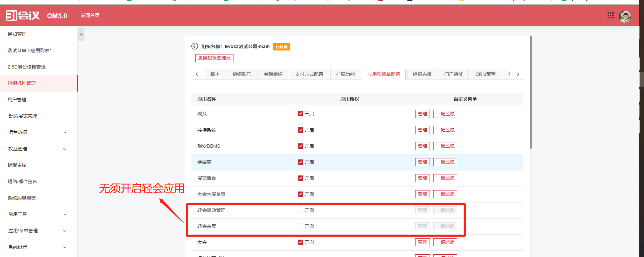Open 通知管理 in sidebar
Viewport: 644px width, 257px height.
coord(39,34)
